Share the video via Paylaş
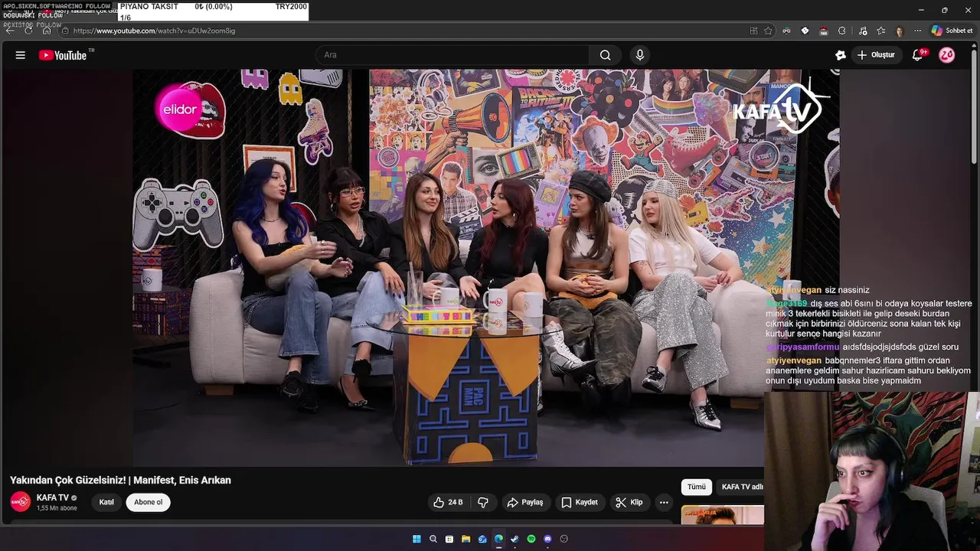The image size is (980, 551). tap(525, 502)
